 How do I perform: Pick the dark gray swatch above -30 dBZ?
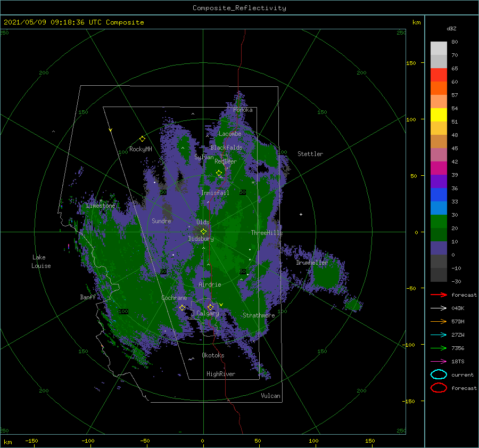(x=439, y=275)
